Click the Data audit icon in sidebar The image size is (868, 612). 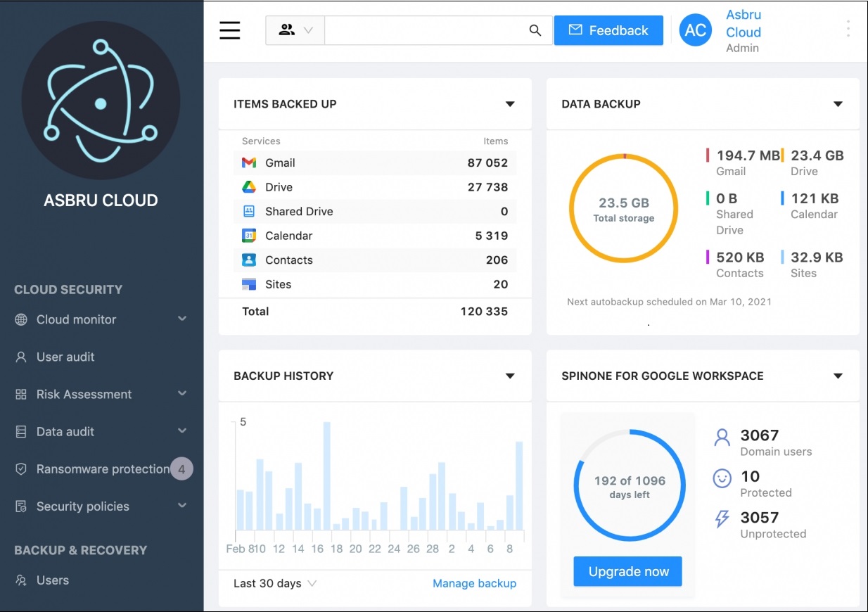(x=21, y=431)
